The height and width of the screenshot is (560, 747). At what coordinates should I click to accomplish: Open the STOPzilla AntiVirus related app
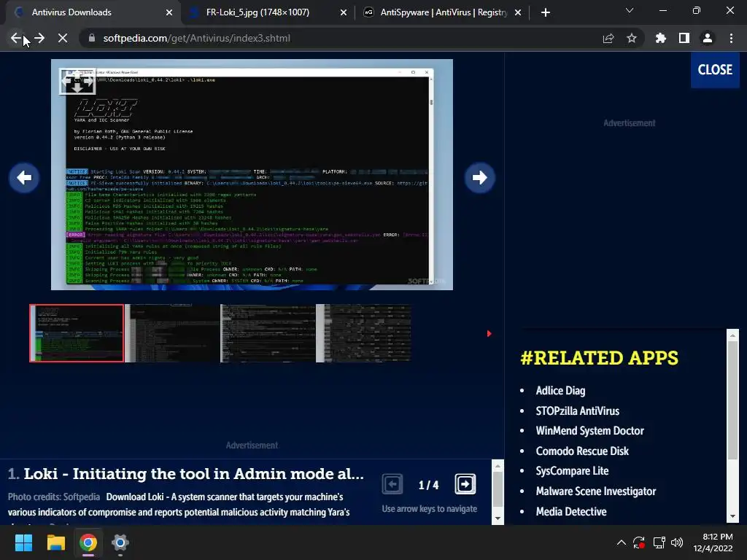point(578,411)
